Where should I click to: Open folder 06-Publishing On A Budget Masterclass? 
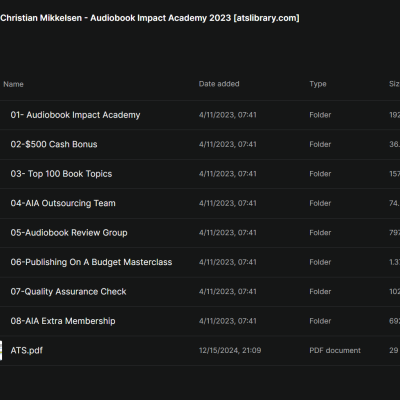point(91,262)
